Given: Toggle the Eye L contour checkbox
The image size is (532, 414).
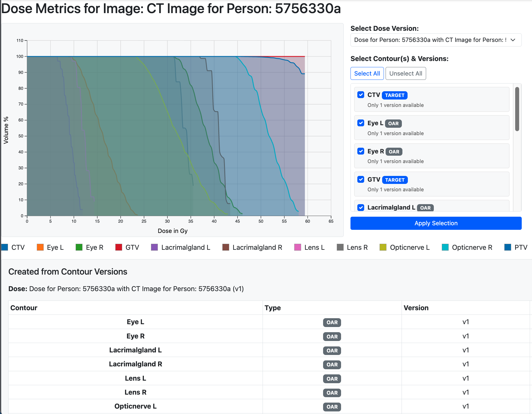Looking at the screenshot, I should (361, 123).
